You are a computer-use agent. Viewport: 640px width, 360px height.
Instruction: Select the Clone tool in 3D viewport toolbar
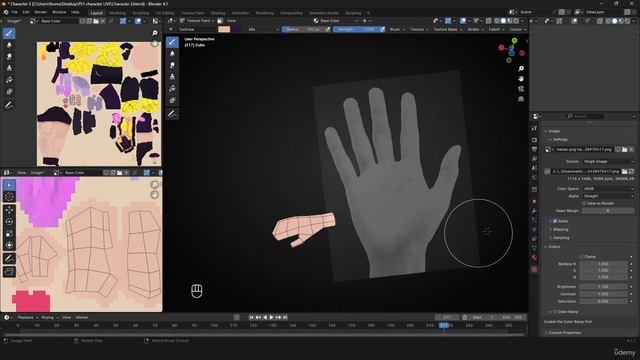tap(172, 77)
